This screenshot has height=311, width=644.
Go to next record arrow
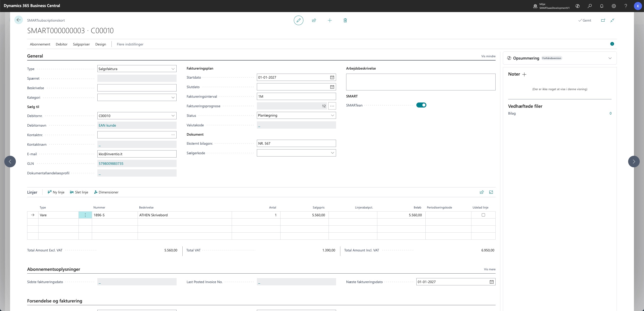pyautogui.click(x=634, y=162)
